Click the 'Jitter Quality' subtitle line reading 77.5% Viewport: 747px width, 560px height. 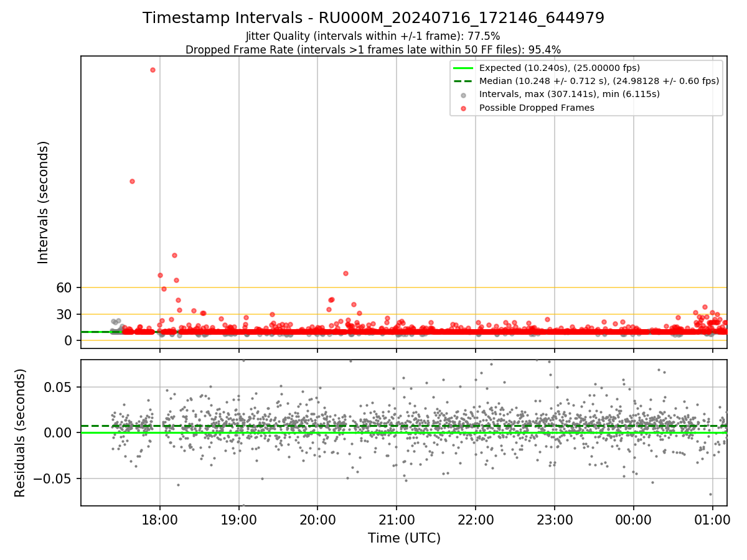coord(374,37)
